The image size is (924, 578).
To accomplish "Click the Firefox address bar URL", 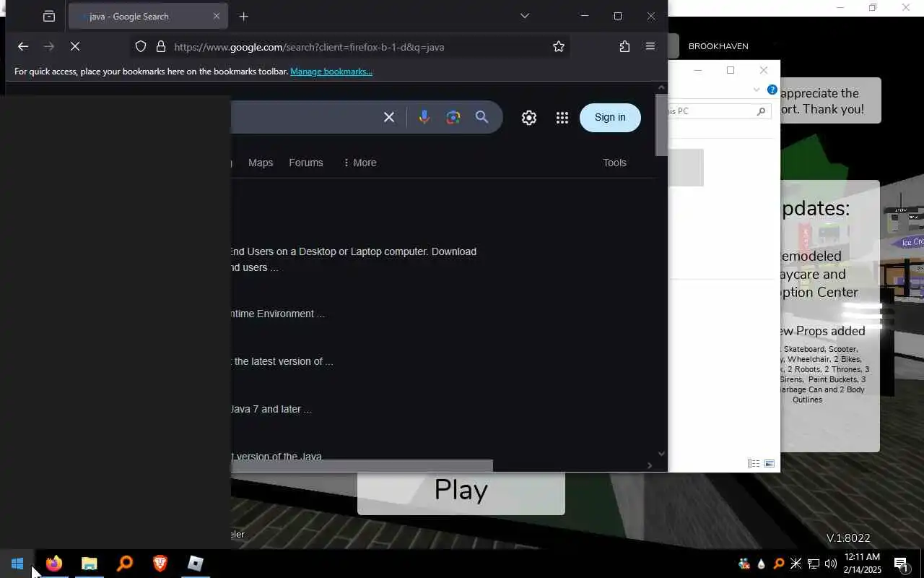I will (309, 47).
